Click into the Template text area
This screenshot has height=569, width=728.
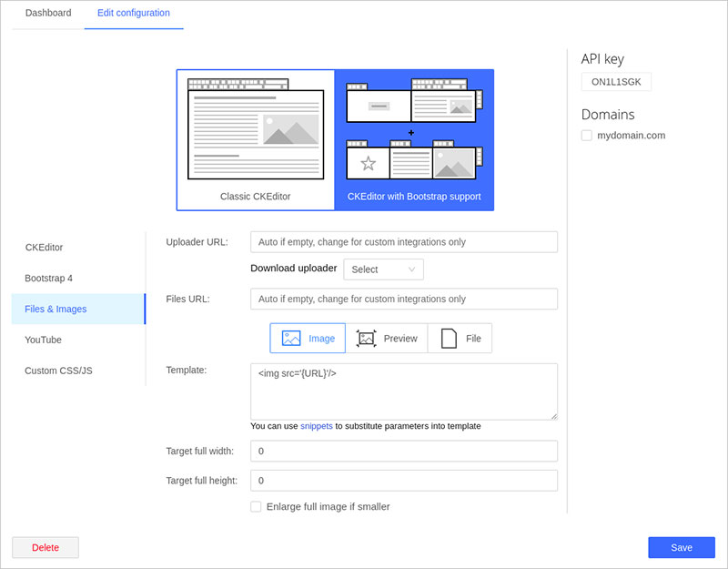pos(404,392)
